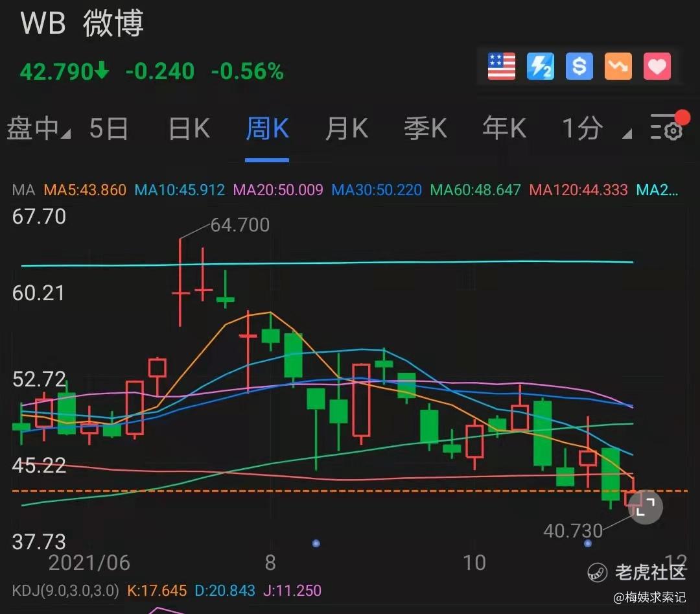Tap the 2021/06 date axis label
Viewport: 700px width, 614px height.
89,563
